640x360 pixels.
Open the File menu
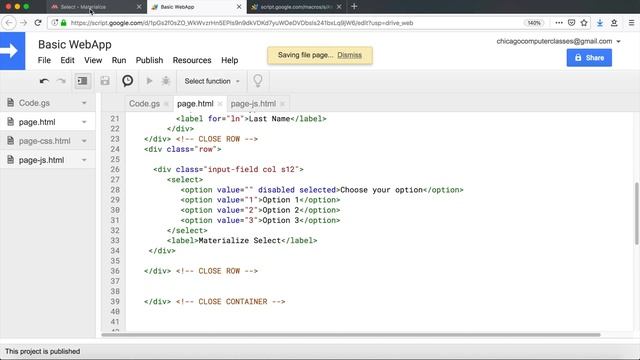pos(44,60)
